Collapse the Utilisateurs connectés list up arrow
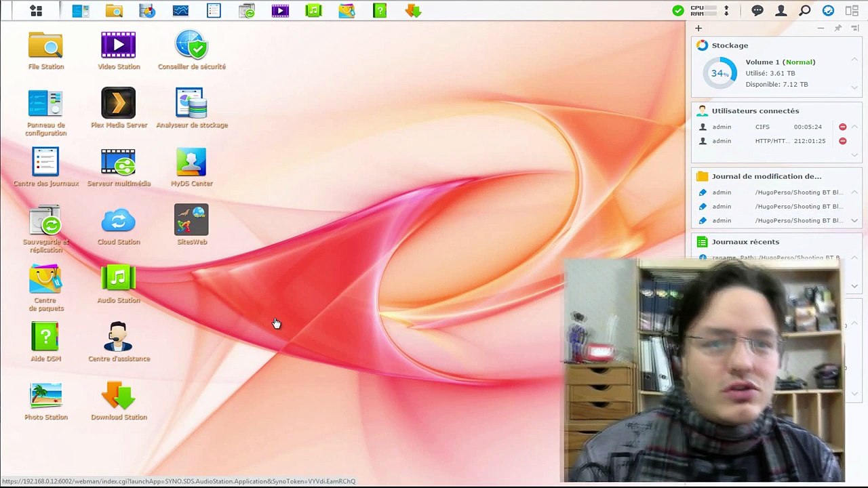The height and width of the screenshot is (488, 868). pyautogui.click(x=854, y=127)
